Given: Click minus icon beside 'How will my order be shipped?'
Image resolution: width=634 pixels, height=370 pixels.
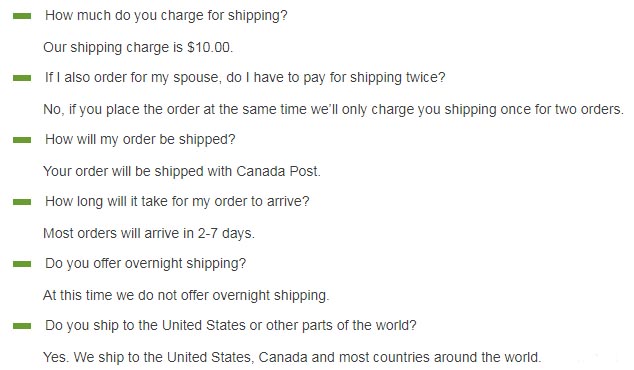Looking at the screenshot, I should [x=22, y=140].
